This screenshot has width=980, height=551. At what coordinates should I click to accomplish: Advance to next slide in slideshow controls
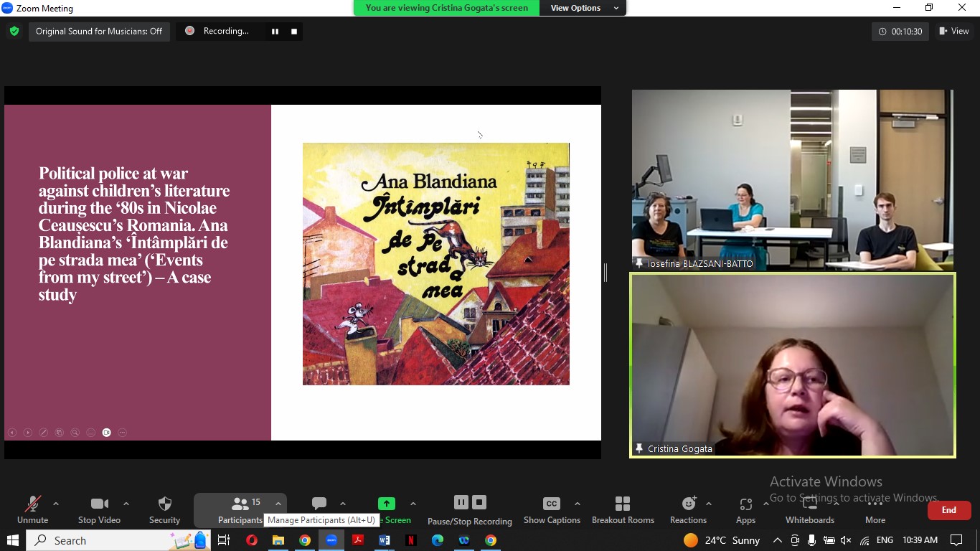(x=28, y=433)
